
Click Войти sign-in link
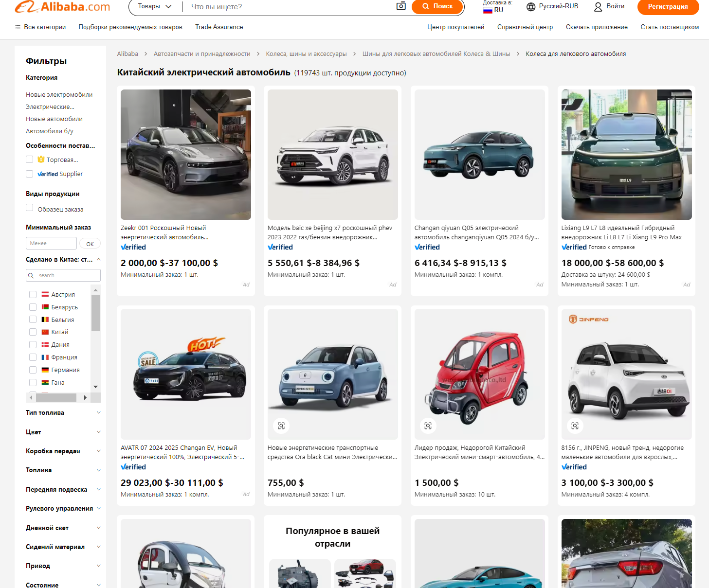(616, 6)
